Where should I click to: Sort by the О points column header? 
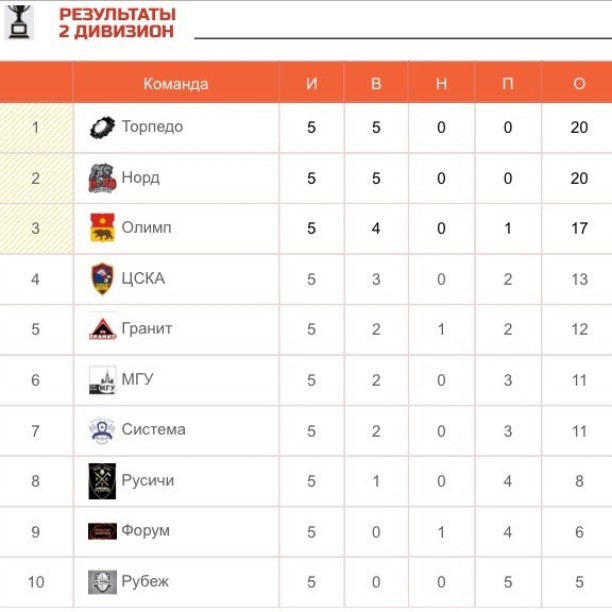point(579,84)
